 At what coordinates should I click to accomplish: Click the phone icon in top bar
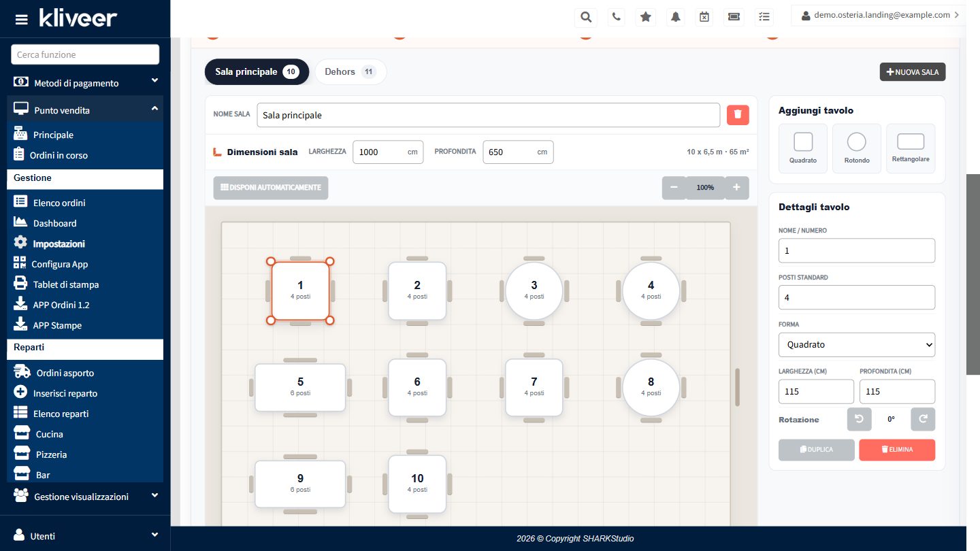tap(616, 16)
